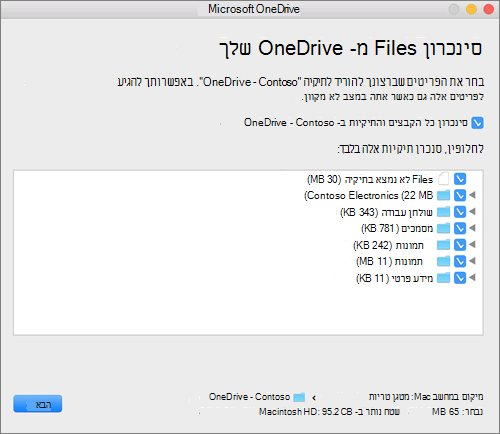Expand the Contoso Electronics folder tree
500x434 pixels.
[472, 195]
